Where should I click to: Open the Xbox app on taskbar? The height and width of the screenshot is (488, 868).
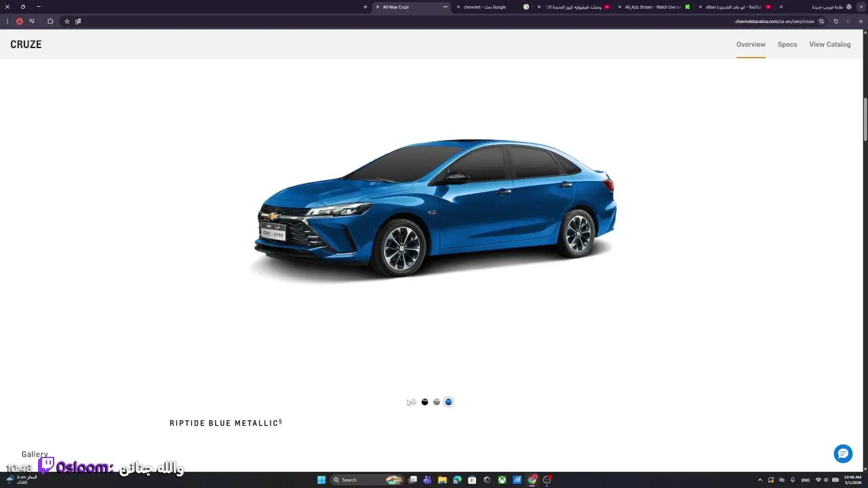502,480
